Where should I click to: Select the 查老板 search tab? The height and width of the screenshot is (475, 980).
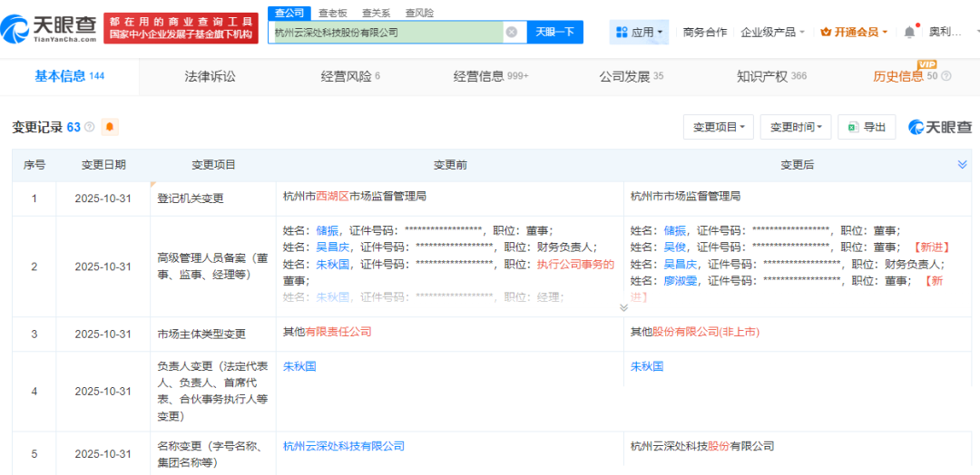(332, 13)
